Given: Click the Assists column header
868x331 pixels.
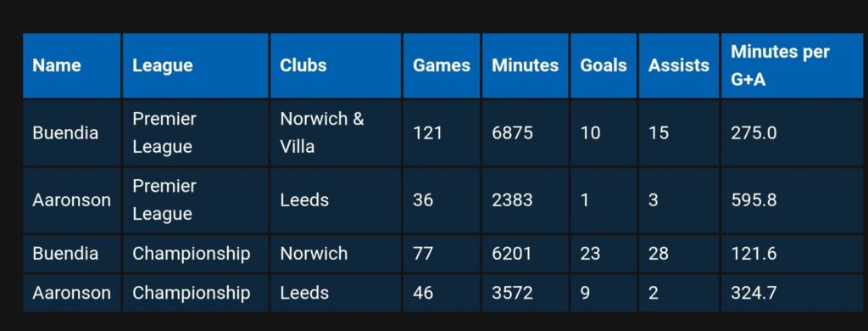Looking at the screenshot, I should pos(679,65).
